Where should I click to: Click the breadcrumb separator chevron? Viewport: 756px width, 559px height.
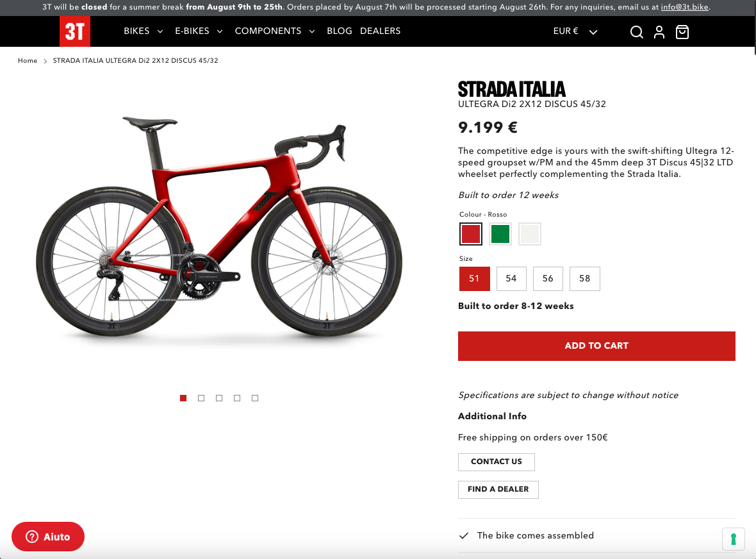coord(45,61)
